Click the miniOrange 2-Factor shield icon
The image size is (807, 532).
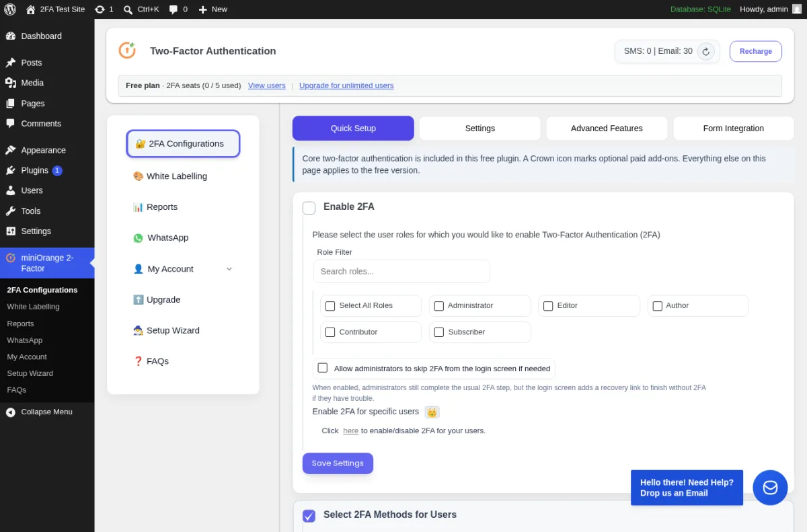(x=11, y=258)
